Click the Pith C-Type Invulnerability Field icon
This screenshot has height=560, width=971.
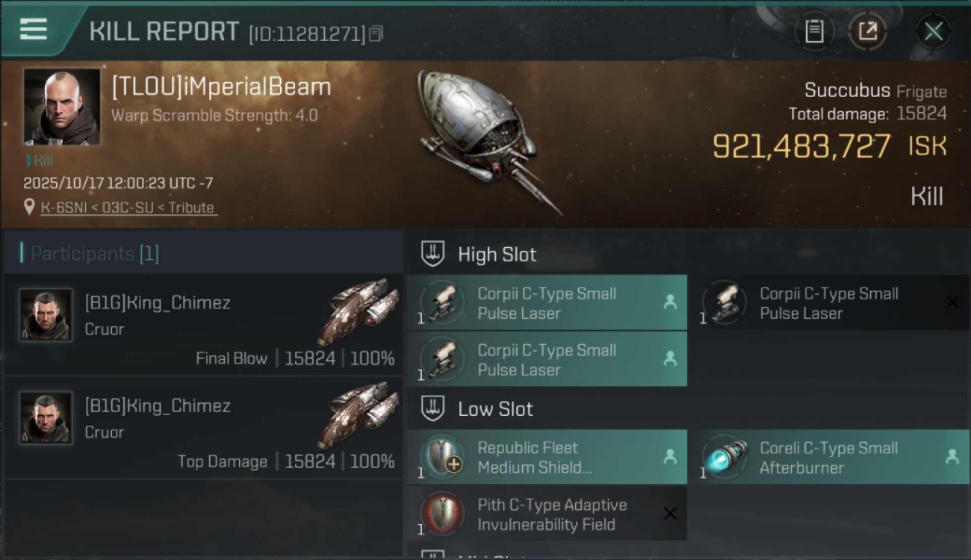(443, 514)
